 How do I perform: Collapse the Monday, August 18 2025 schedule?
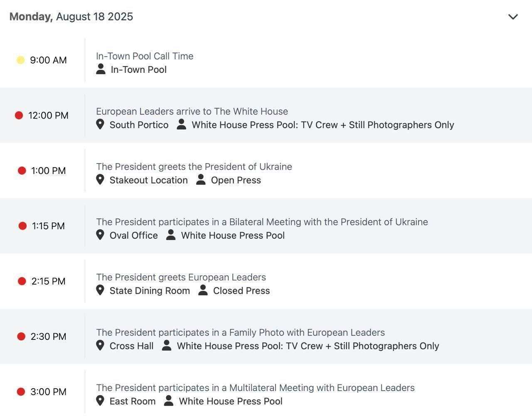pyautogui.click(x=513, y=17)
